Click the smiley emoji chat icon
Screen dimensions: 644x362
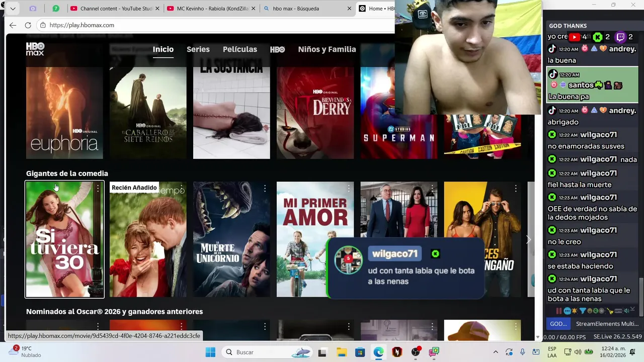(x=590, y=311)
